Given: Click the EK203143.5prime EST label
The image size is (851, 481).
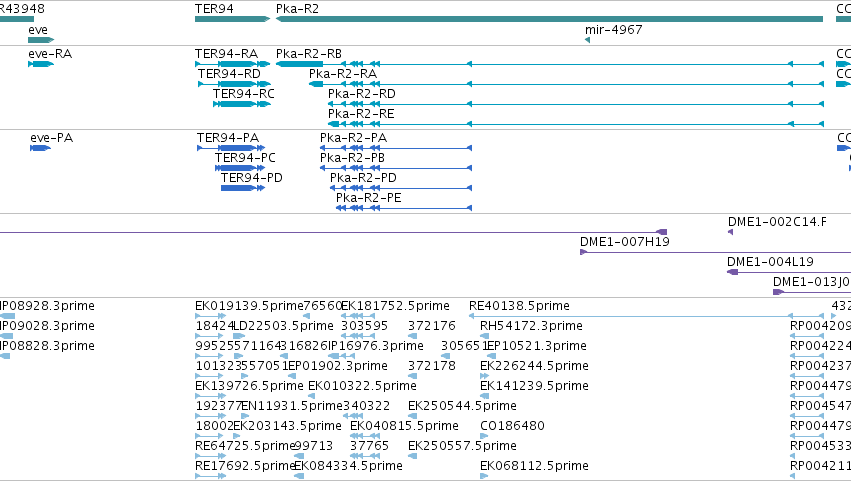Looking at the screenshot, I should pos(288,426).
